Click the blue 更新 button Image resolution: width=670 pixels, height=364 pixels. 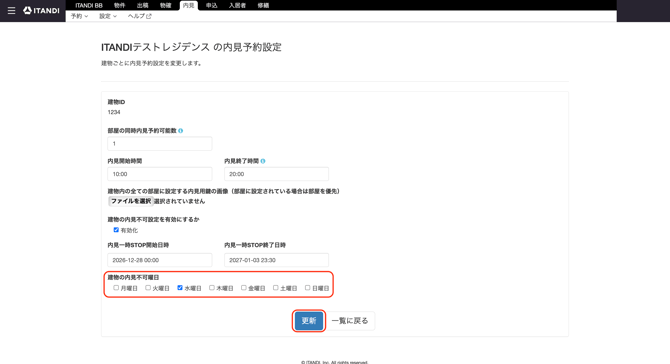tap(309, 321)
